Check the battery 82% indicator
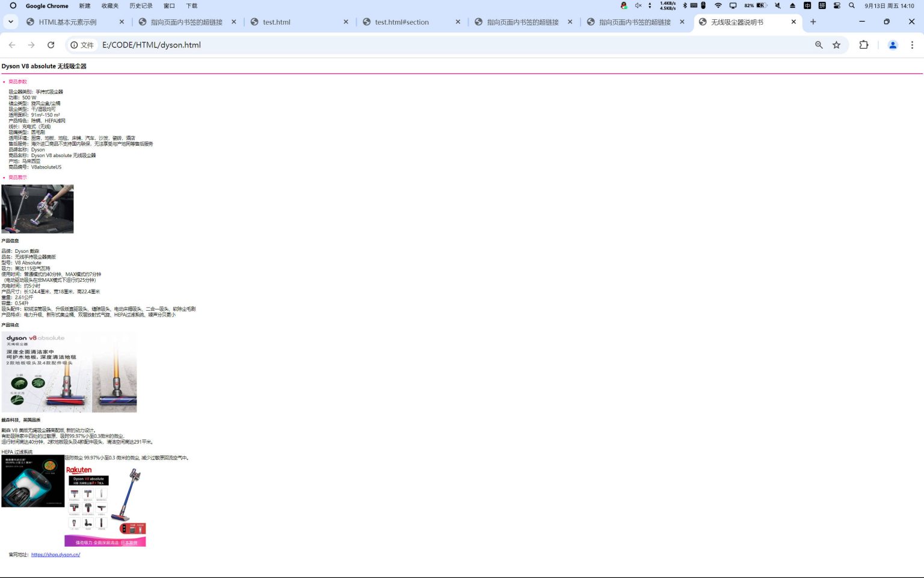The height and width of the screenshot is (578, 924). [x=754, y=5]
